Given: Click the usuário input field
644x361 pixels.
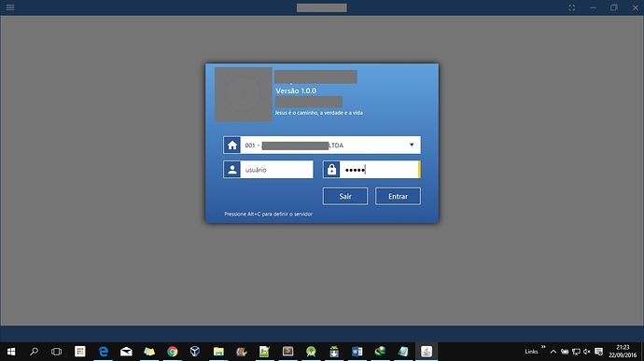Looking at the screenshot, I should 277,170.
